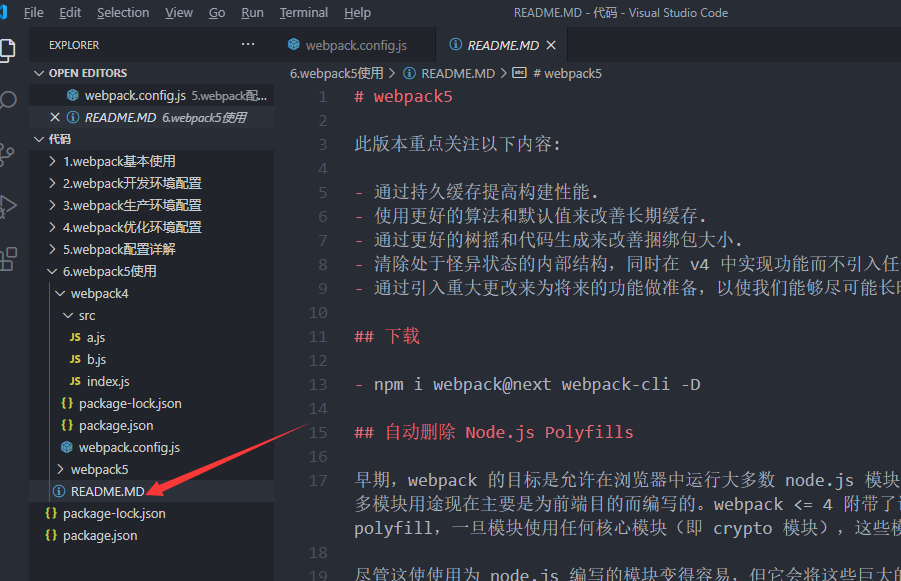
Task: Open b.js in the src folder
Action: tap(152, 359)
